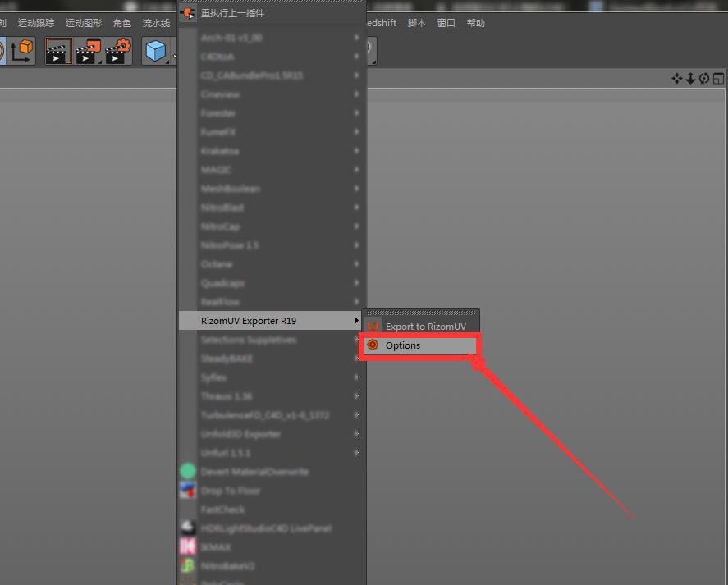The height and width of the screenshot is (585, 728).
Task: Expand the FumeFX submenu arrow
Action: (x=356, y=132)
